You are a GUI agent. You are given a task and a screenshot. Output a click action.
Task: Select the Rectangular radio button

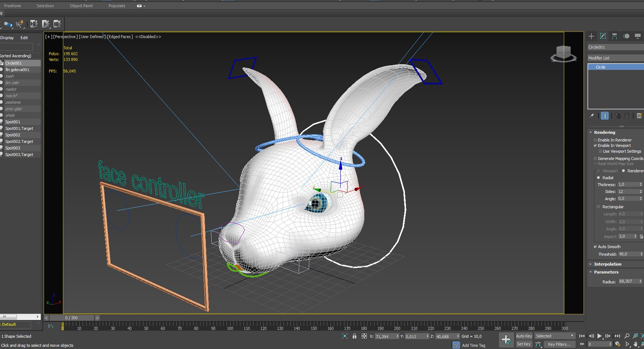(x=598, y=207)
